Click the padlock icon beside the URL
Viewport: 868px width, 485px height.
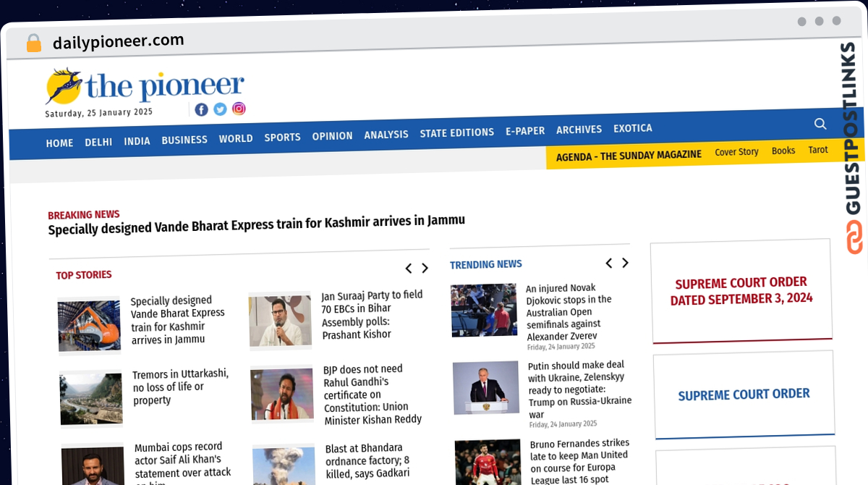click(x=34, y=43)
